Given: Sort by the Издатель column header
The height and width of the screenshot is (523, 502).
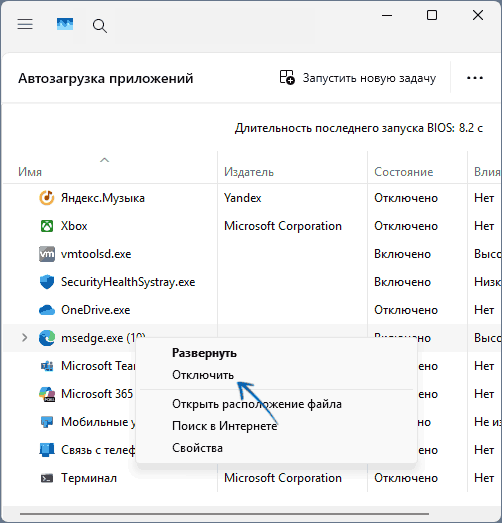Looking at the screenshot, I should pyautogui.click(x=249, y=172).
